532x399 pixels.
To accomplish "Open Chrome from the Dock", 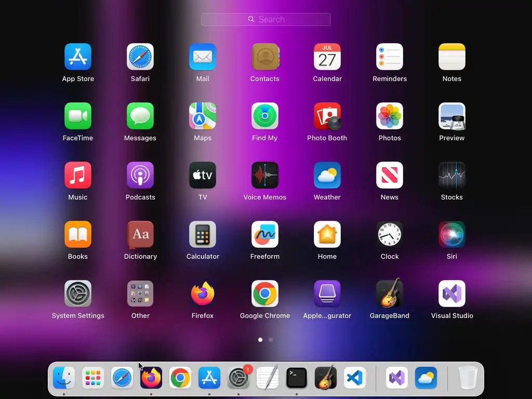I will 180,378.
